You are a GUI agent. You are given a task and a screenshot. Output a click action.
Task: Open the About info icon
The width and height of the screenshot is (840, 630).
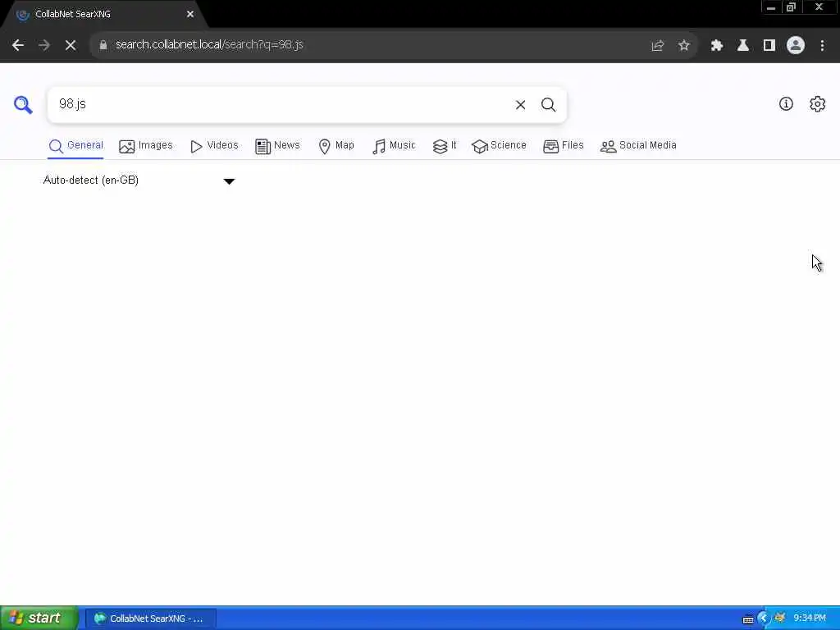[x=786, y=104]
